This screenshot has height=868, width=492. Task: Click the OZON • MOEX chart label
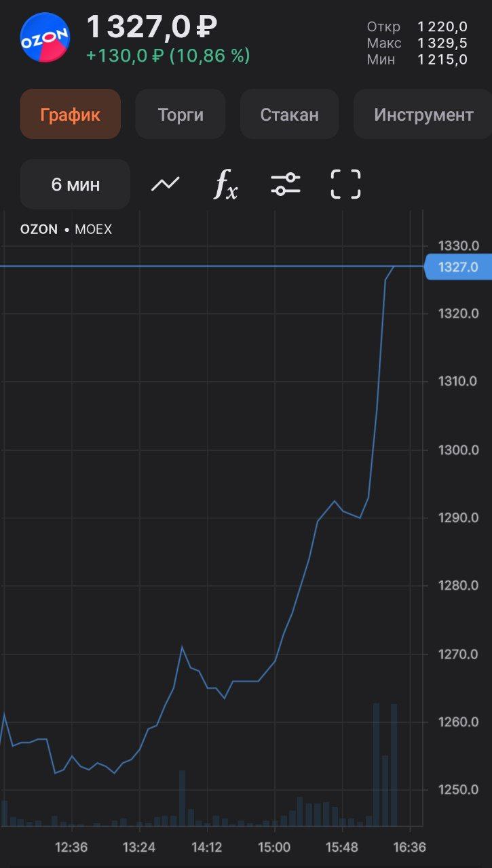point(66,229)
